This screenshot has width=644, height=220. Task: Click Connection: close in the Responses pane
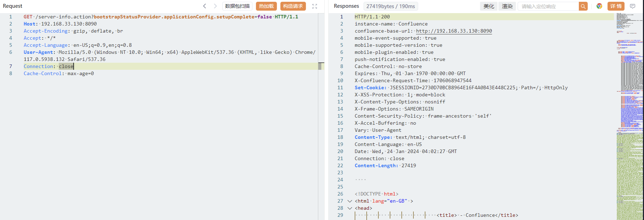(x=379, y=158)
